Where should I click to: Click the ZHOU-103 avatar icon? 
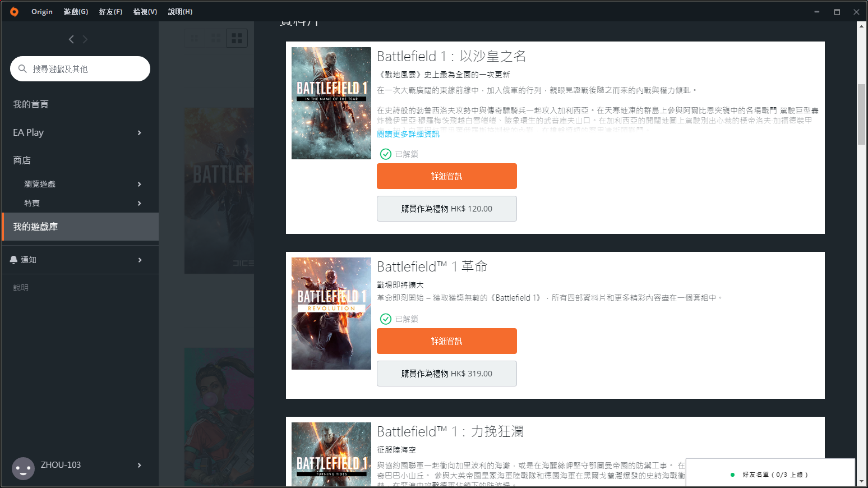click(x=23, y=468)
